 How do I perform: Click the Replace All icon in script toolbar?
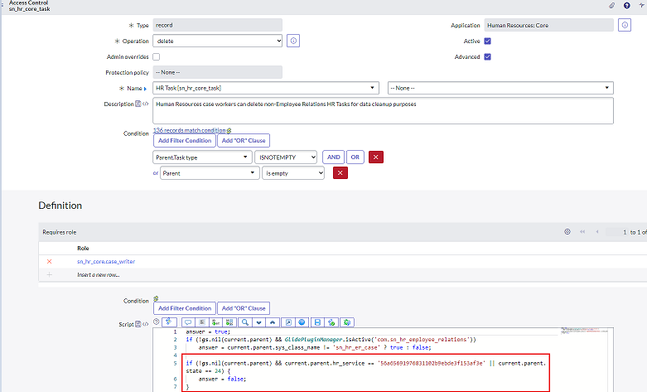(229, 322)
